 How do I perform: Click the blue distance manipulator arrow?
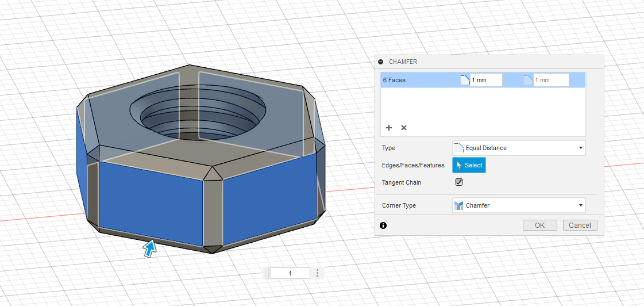(x=149, y=248)
